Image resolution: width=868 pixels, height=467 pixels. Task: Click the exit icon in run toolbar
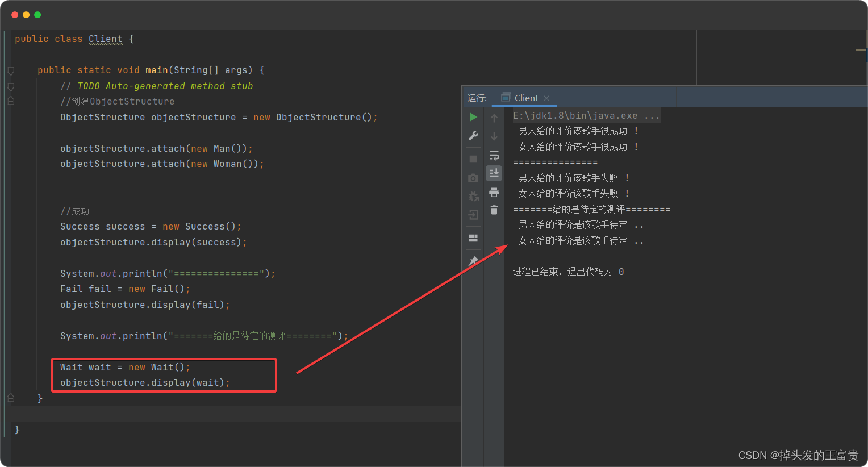pos(473,215)
